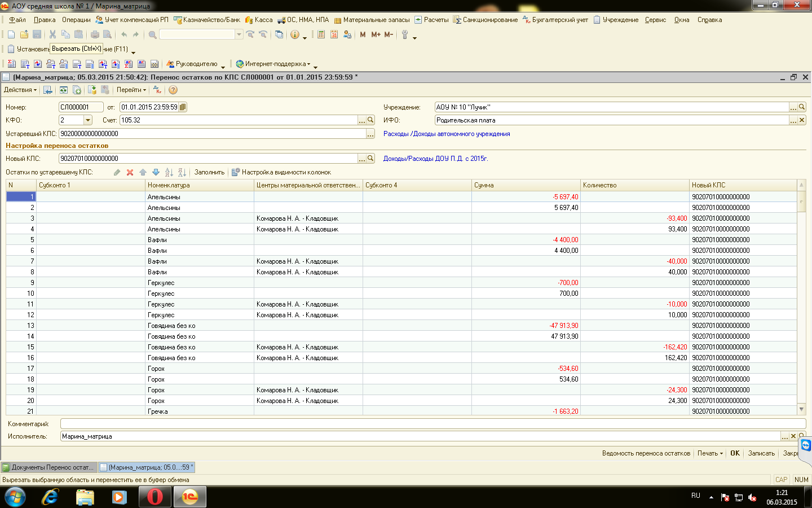The image size is (812, 508).
Task: Click the Доходы/Расходы ДОУ П.Д. с 2015г. link
Action: pyautogui.click(x=435, y=159)
